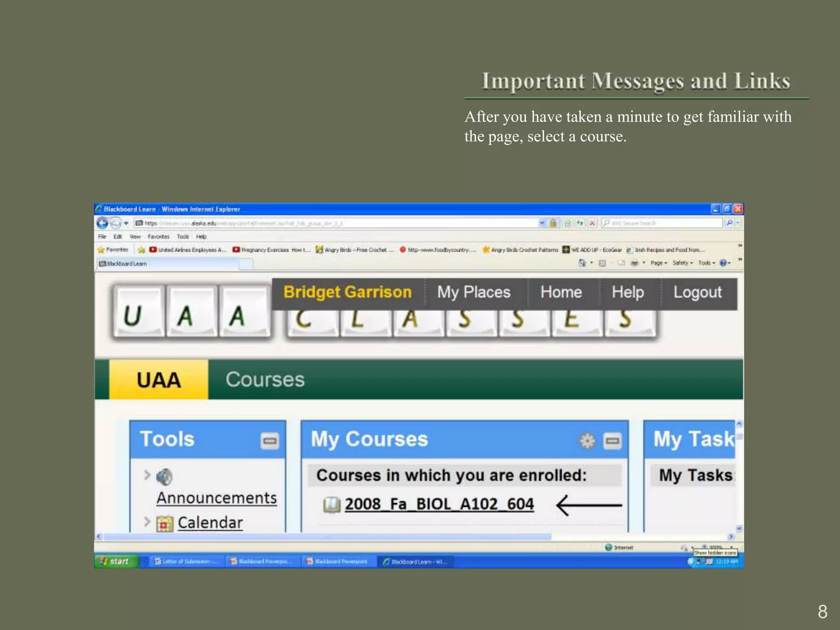Click the Calendar icon in Tools
Image resolution: width=840 pixels, height=630 pixels.
[x=164, y=524]
